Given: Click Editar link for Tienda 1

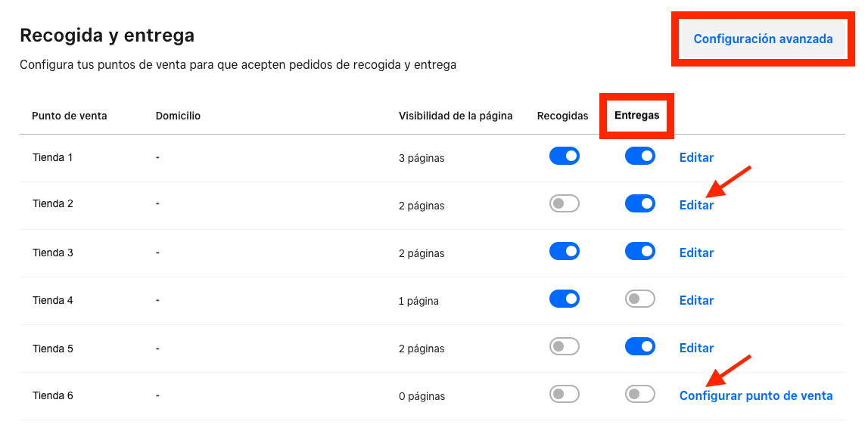Looking at the screenshot, I should [x=696, y=157].
